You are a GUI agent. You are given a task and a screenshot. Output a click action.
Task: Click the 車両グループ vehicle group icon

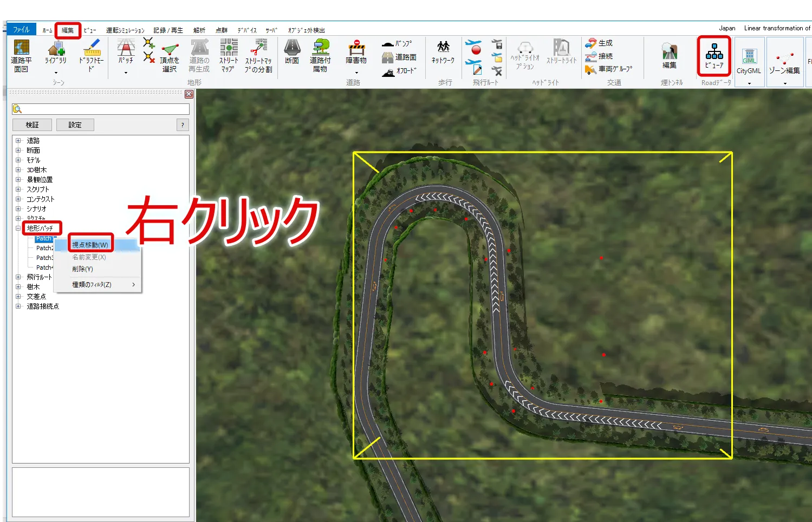609,69
